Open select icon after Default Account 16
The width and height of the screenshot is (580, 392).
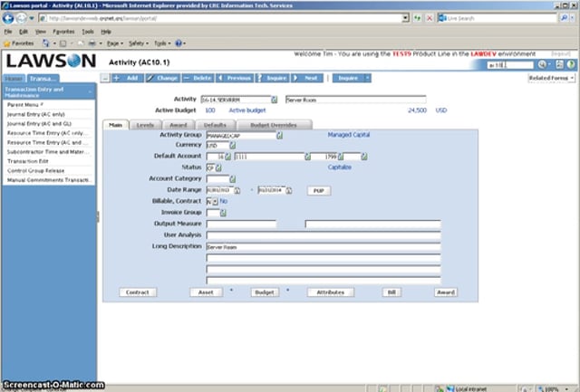[227, 157]
